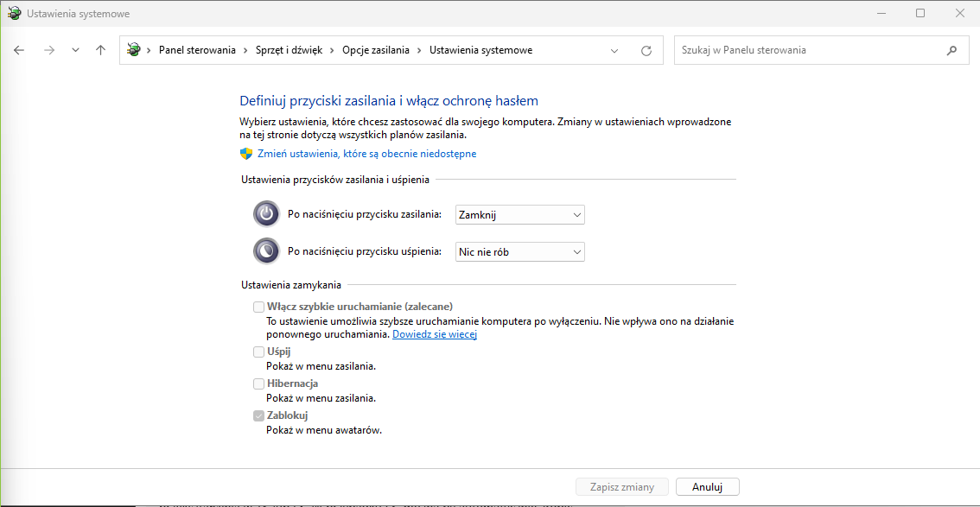Click the refresh button in address bar
This screenshot has height=507, width=980.
646,50
